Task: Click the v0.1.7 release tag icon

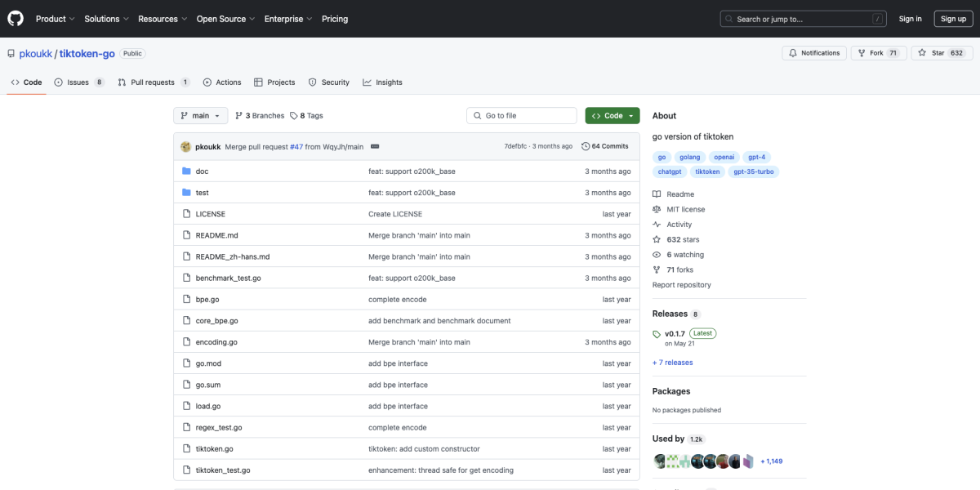Action: coord(656,333)
